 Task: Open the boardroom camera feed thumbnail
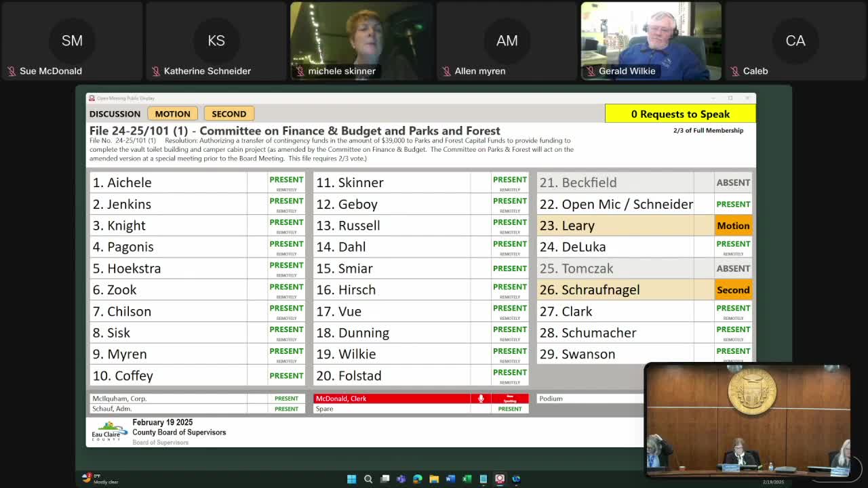click(x=747, y=420)
